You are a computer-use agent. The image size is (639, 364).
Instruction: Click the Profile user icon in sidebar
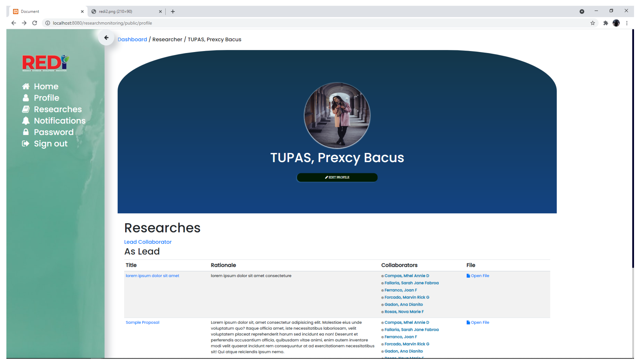26,98
